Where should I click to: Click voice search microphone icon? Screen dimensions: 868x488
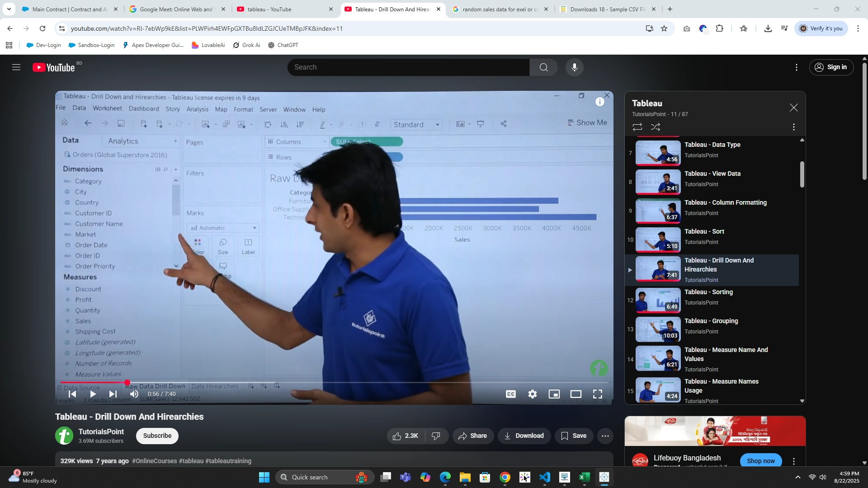coord(574,67)
